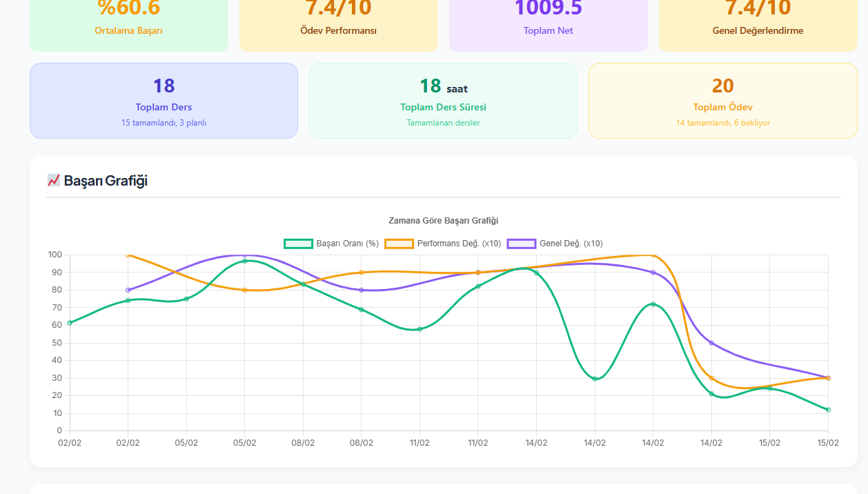Screen dimensions: 868x494
Task: Select the Toplam Ders Süresi card
Action: (443, 101)
